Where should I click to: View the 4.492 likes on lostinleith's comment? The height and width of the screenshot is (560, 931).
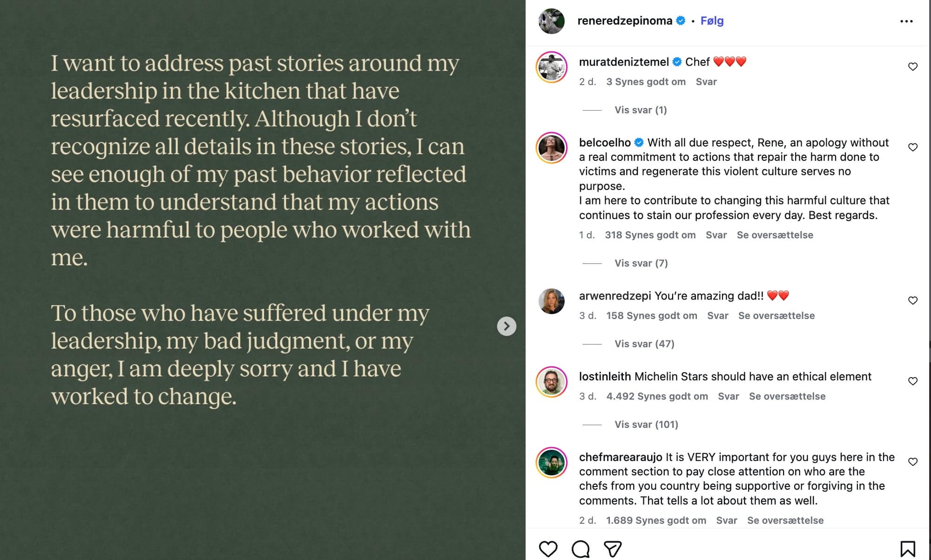pos(657,397)
